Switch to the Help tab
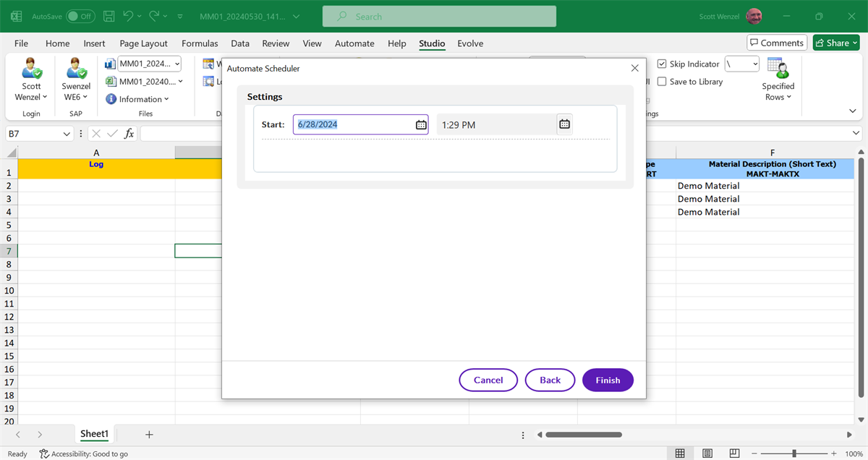Image resolution: width=868 pixels, height=460 pixels. 396,43
